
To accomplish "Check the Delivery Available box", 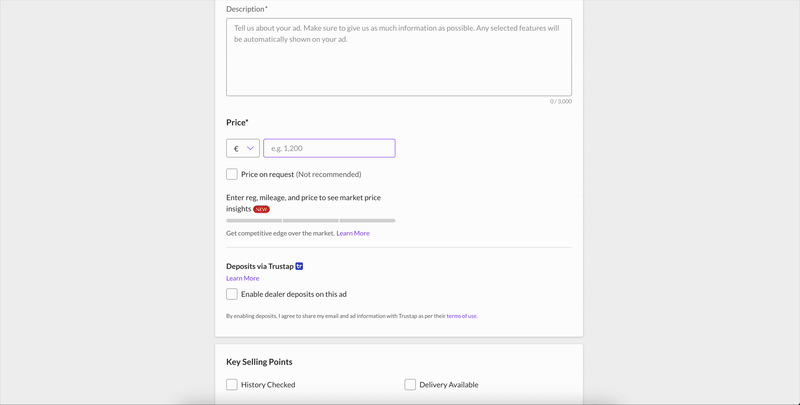I will (410, 384).
